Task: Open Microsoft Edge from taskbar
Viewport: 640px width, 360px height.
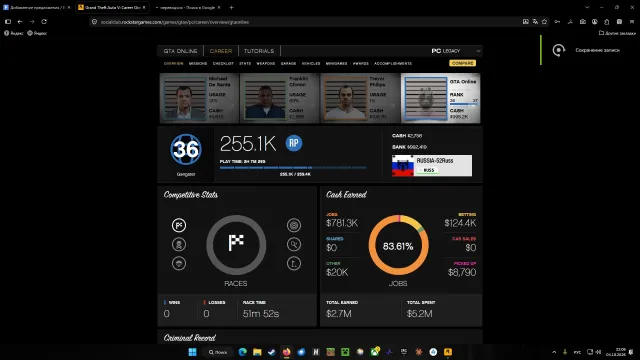Action: [242, 352]
